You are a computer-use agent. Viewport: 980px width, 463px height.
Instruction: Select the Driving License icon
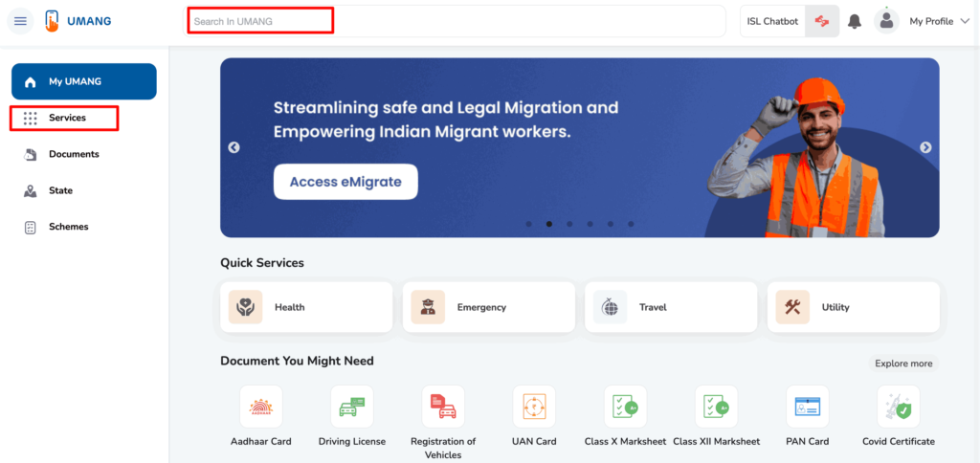click(351, 408)
